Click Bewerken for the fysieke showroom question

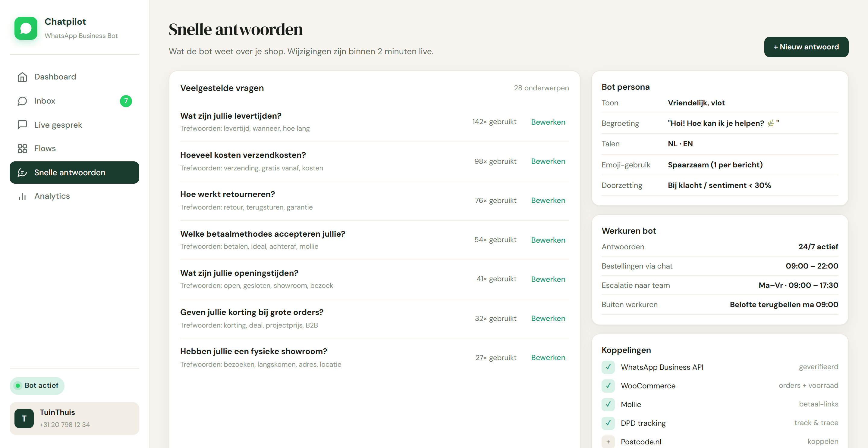(548, 357)
